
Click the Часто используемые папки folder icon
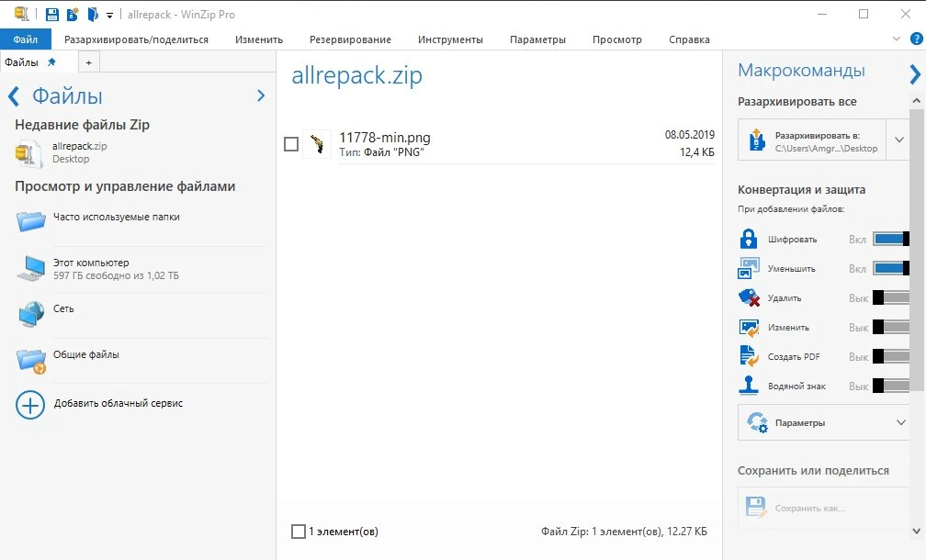pos(31,221)
